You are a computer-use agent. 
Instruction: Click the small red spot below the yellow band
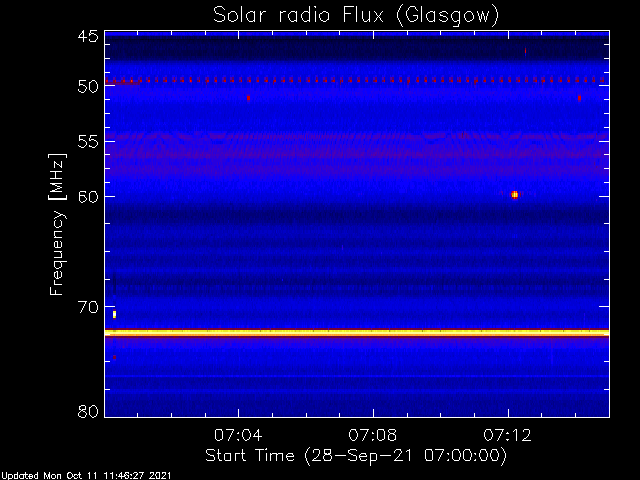(x=115, y=357)
